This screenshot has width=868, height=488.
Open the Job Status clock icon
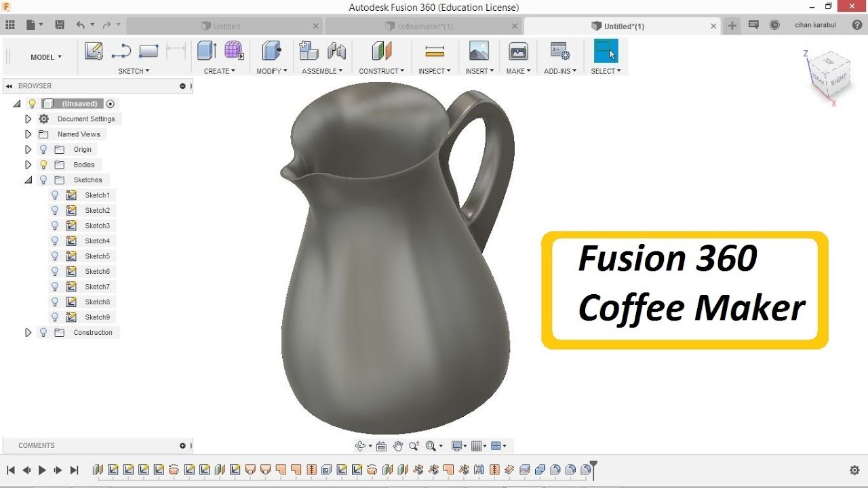click(x=774, y=25)
